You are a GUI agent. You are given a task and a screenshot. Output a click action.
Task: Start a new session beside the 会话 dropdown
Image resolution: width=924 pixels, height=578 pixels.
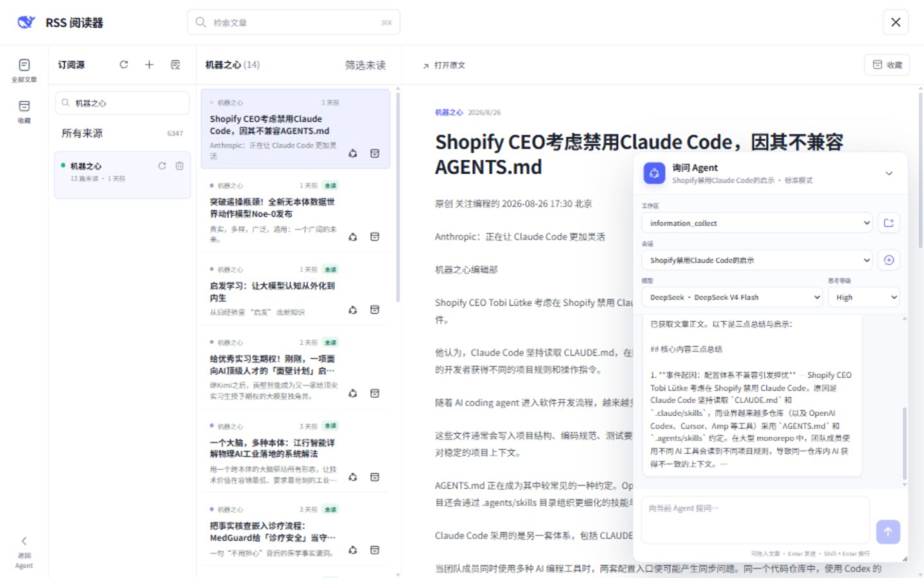point(889,260)
